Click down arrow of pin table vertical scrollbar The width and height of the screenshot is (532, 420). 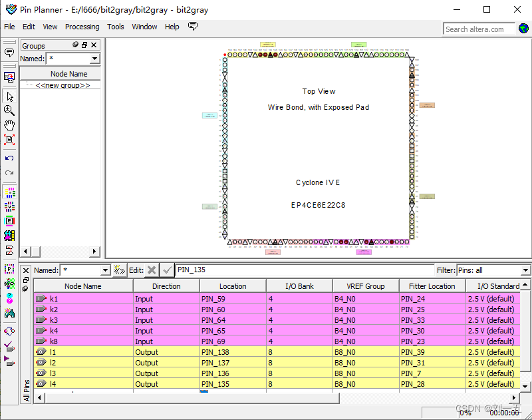click(525, 386)
